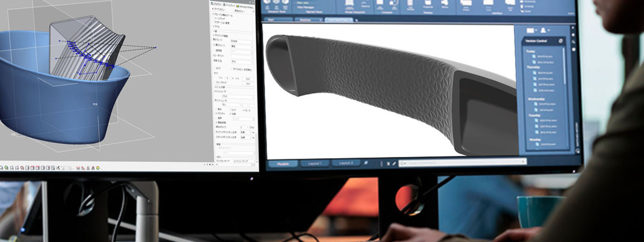The image size is (644, 242).
Task: Toggle すべてのビューを同期化 checkbox
Action: click(x=231, y=69)
